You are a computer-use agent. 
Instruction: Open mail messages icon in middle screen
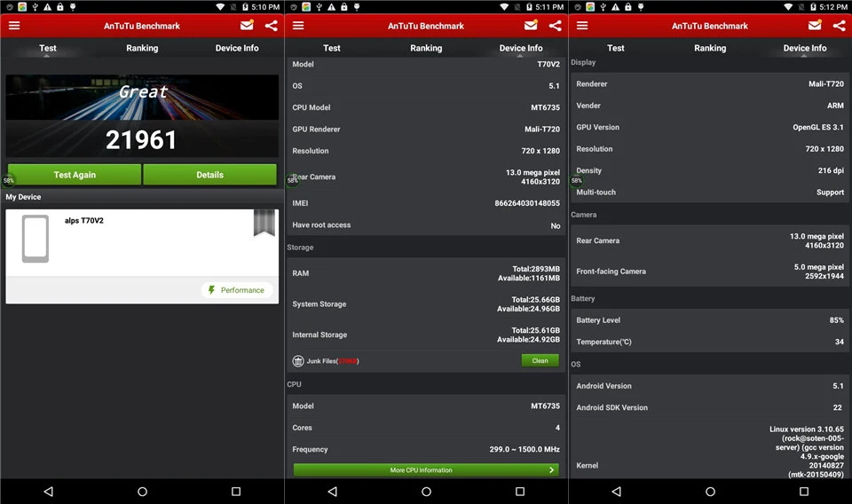(x=531, y=25)
